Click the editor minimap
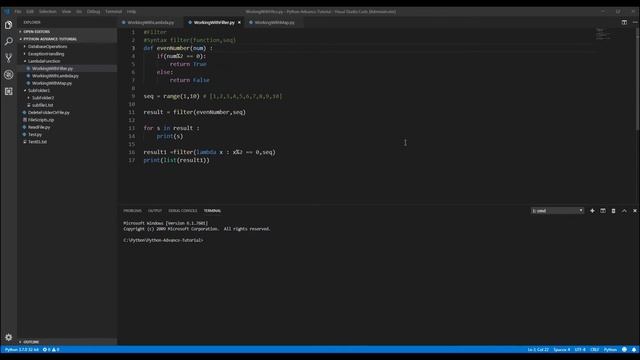 [603, 34]
